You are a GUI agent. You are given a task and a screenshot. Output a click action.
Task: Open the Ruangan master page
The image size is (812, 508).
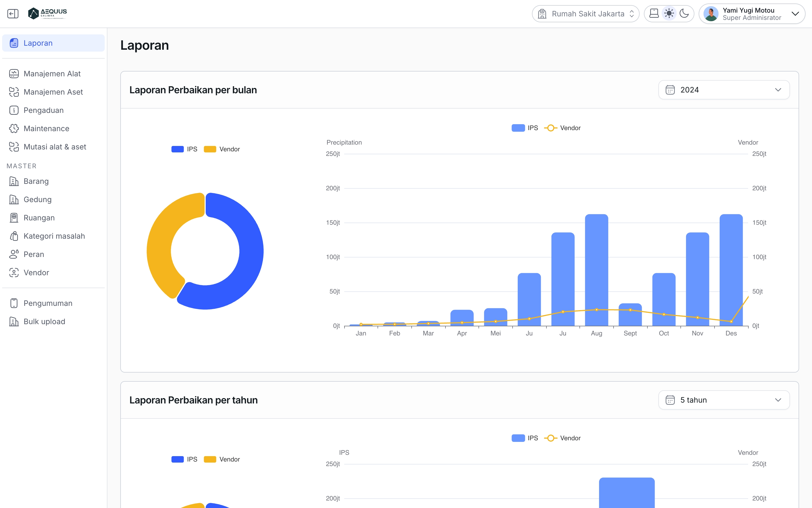tap(53, 218)
